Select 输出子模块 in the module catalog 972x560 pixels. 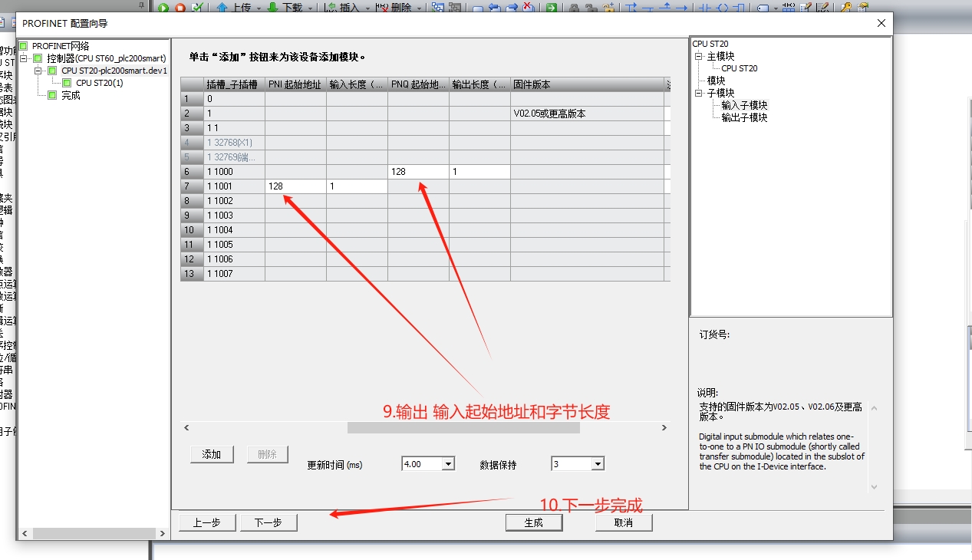click(744, 117)
